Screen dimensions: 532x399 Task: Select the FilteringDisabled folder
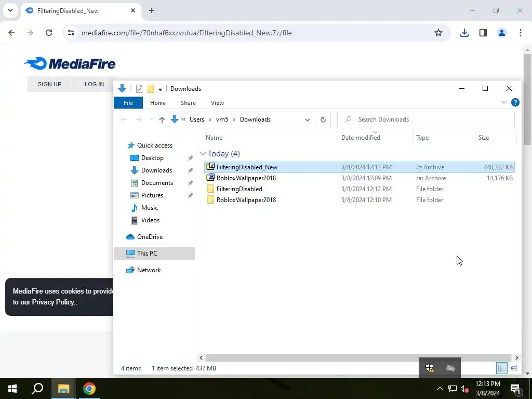click(360, 189)
